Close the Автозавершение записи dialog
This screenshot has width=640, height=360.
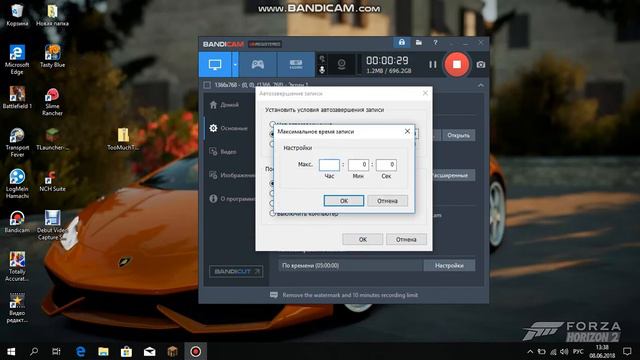coord(425,93)
